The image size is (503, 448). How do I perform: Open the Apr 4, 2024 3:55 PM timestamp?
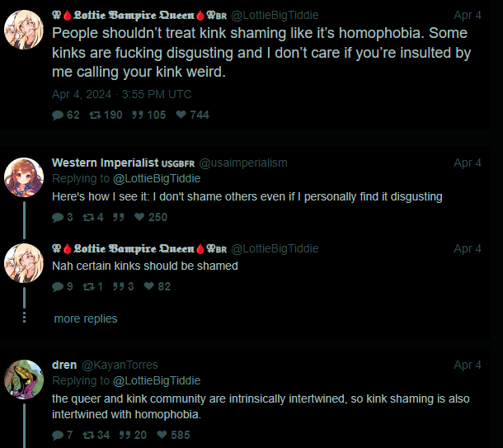coord(121,94)
